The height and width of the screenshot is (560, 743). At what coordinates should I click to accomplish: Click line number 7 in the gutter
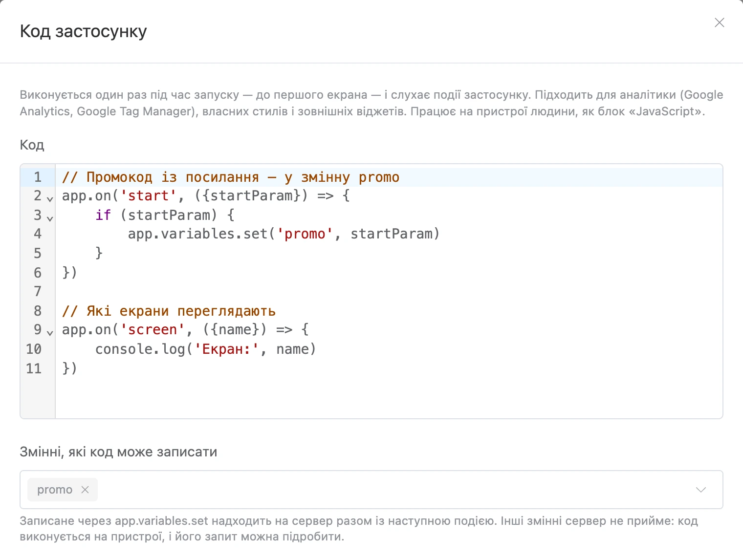[x=38, y=292]
